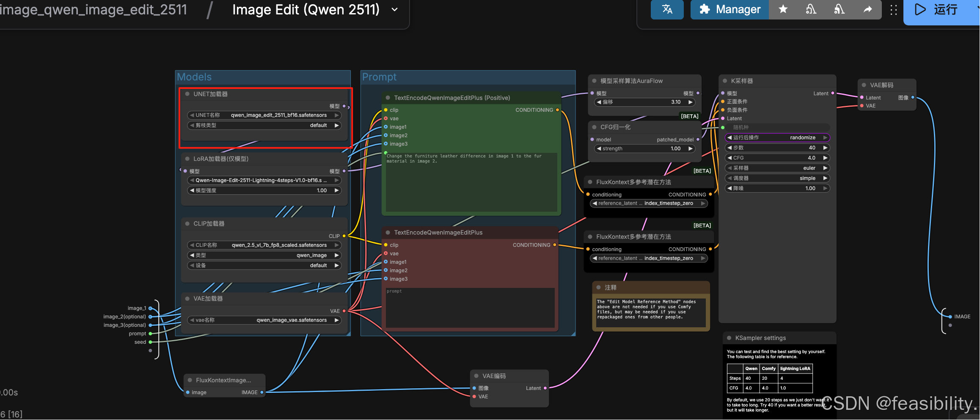Open the first reference_latent index_timestep_zero selector
The image size is (980, 420).
[649, 204]
